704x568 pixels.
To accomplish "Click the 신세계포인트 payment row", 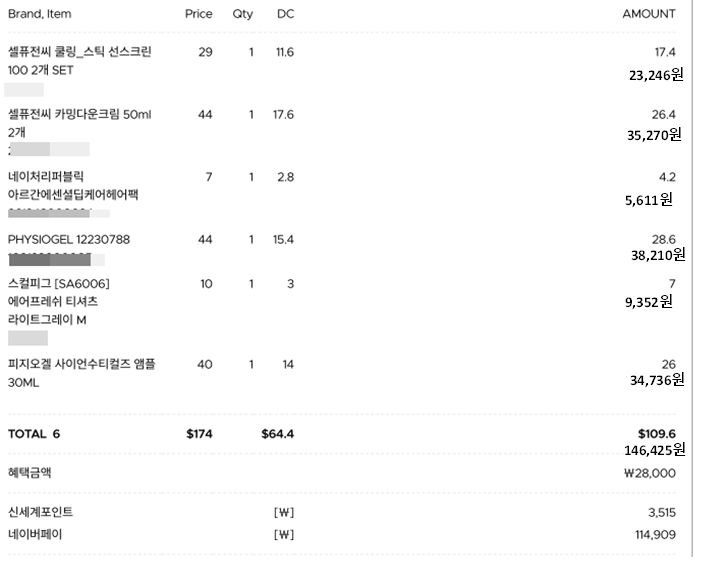I will (x=40, y=512).
